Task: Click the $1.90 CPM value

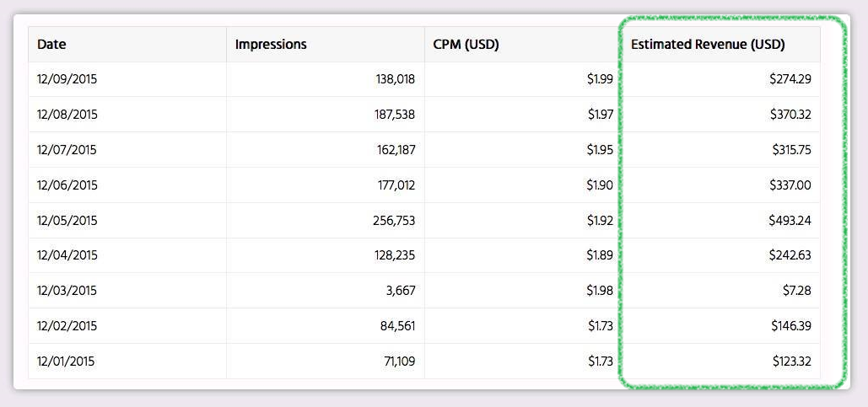Action: [x=600, y=185]
